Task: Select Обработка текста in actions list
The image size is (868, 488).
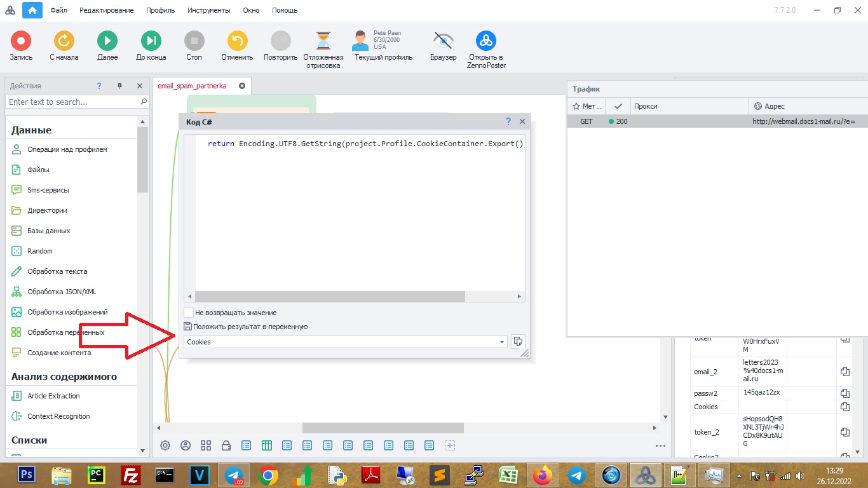Action: click(x=57, y=271)
